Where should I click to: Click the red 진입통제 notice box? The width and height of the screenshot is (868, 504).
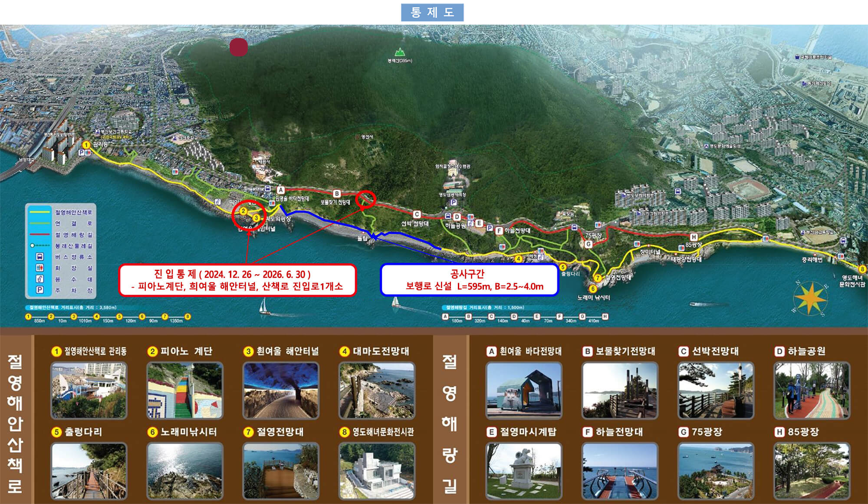[x=237, y=280]
